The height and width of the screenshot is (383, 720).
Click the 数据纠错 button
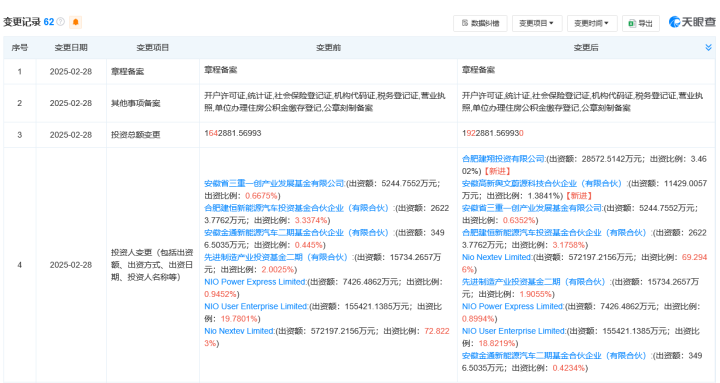pyautogui.click(x=480, y=23)
